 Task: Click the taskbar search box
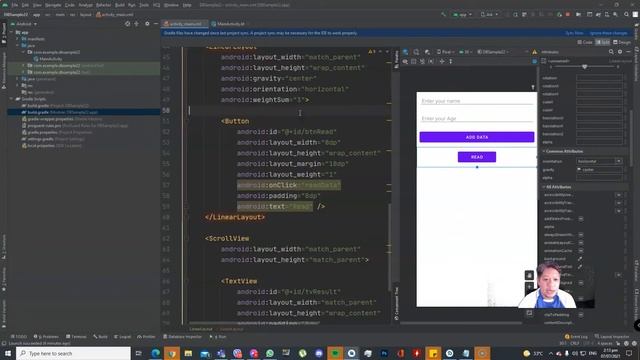[x=73, y=353]
